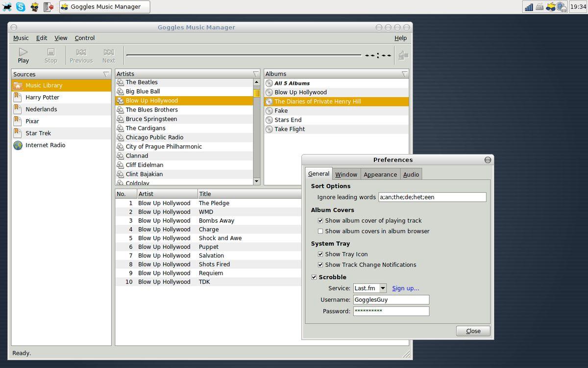
Task: Open the Albums header filter triangle
Action: click(405, 74)
